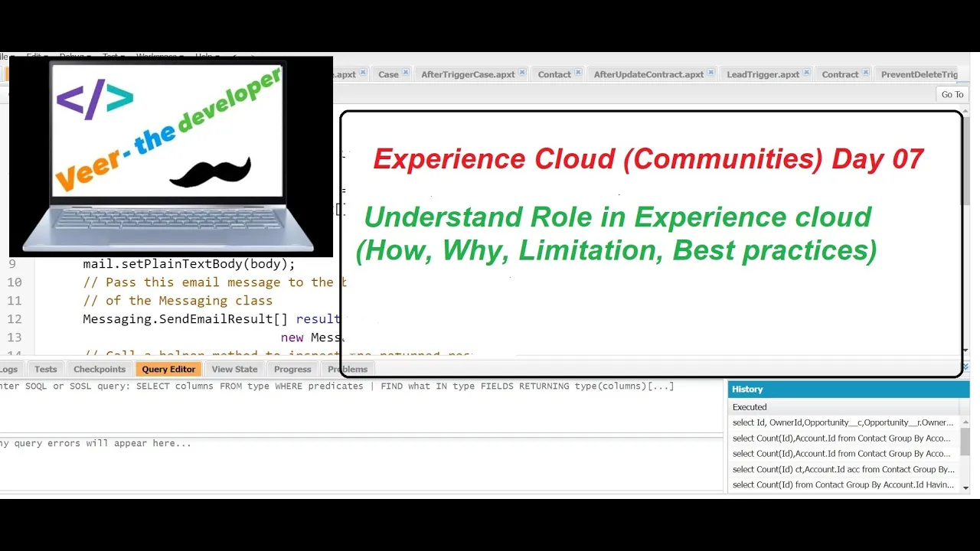Click code line 'mail.setPlainTextBody(body);'
980x551 pixels.
[189, 264]
